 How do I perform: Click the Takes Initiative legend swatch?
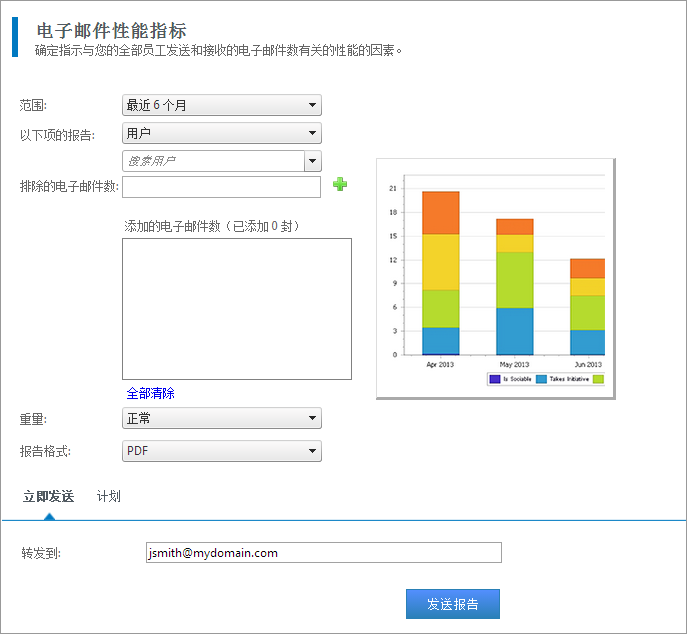point(541,380)
